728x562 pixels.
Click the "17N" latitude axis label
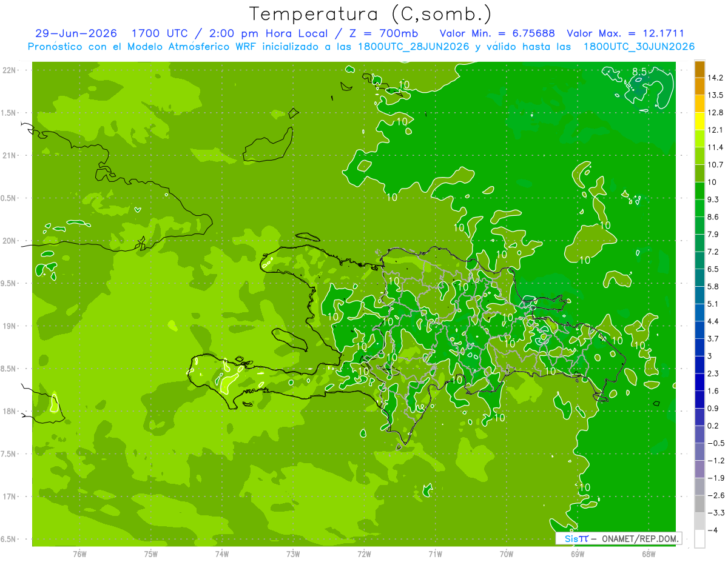coord(10,497)
